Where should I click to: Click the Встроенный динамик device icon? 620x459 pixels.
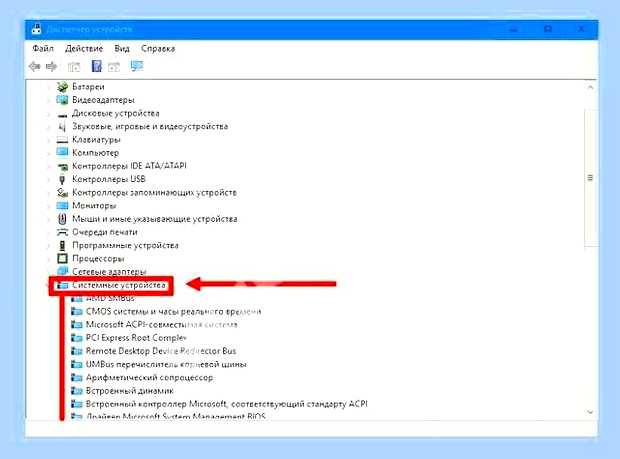pos(76,391)
